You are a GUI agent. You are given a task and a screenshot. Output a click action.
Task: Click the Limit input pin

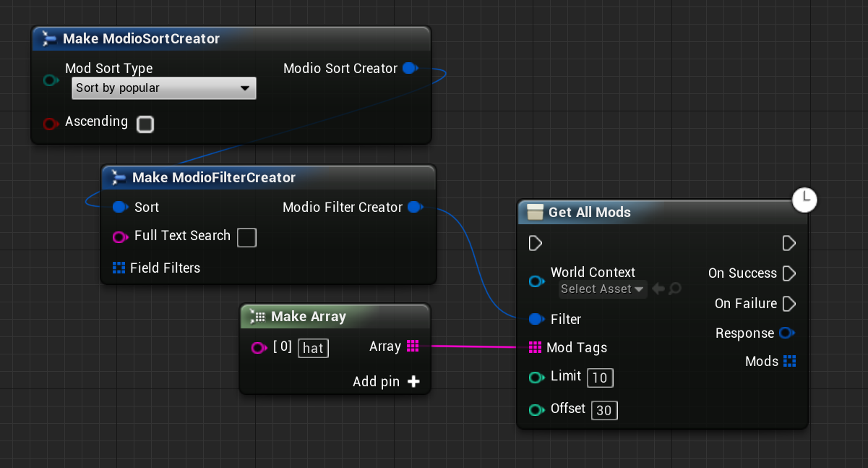[536, 377]
